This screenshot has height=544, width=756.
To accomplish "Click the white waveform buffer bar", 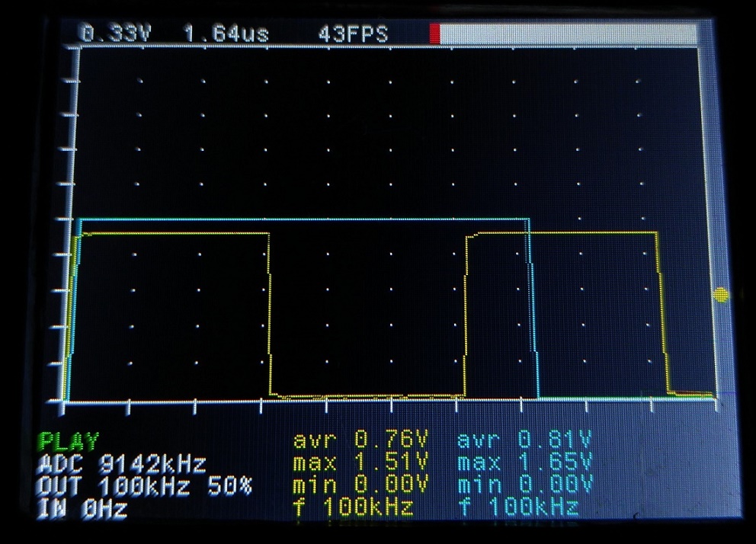I will [x=568, y=35].
